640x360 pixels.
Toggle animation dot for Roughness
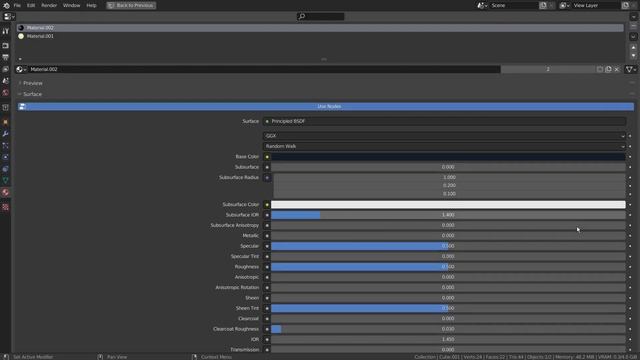(x=630, y=267)
